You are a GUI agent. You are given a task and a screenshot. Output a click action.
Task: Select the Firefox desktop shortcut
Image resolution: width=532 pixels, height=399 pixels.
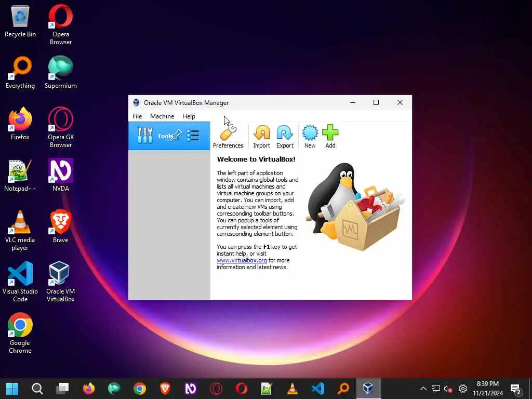pos(20,124)
